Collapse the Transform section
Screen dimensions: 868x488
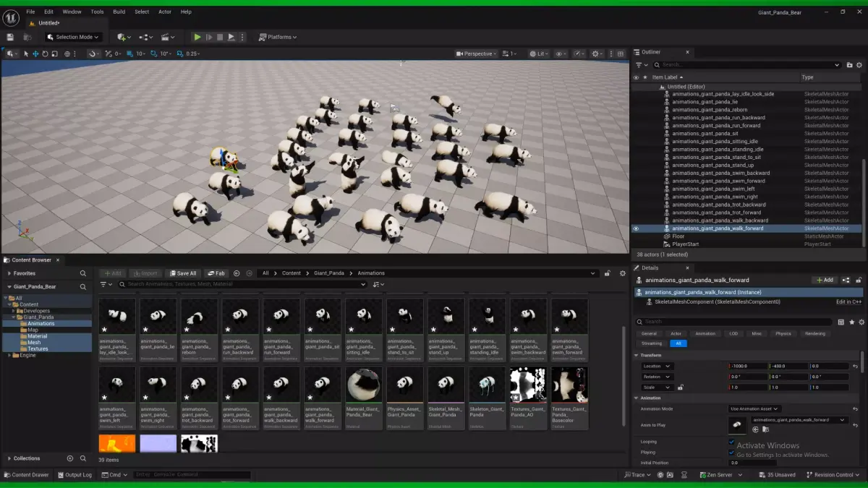637,355
